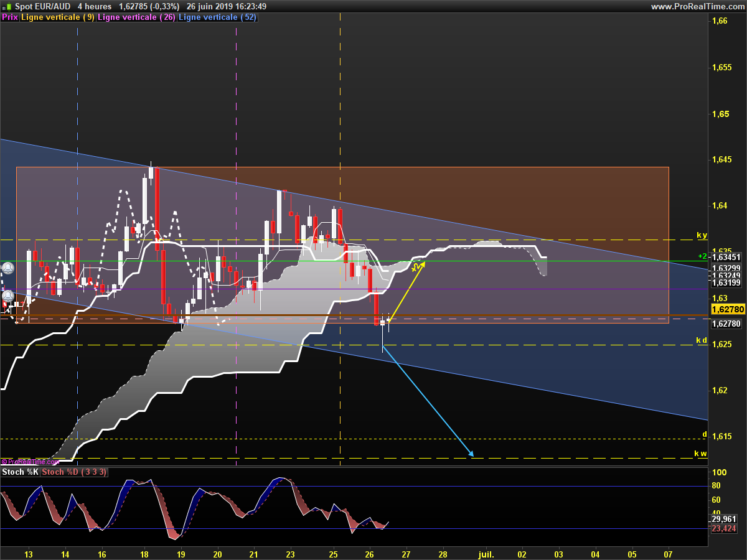Click date 03 on the time axis
This screenshot has width=747, height=560.
[558, 553]
